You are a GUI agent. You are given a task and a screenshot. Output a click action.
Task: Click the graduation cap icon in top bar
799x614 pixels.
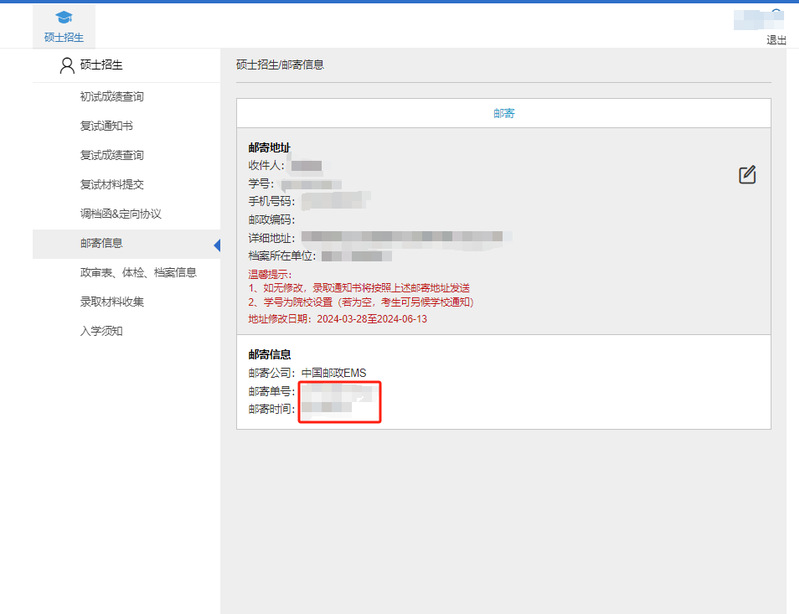[x=64, y=18]
